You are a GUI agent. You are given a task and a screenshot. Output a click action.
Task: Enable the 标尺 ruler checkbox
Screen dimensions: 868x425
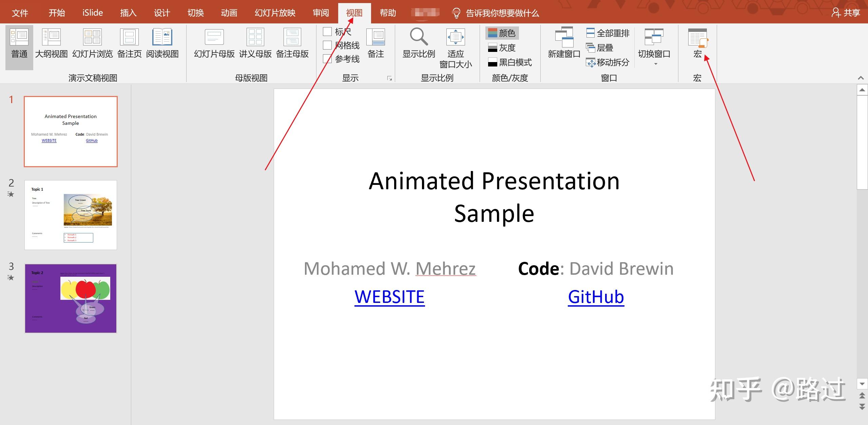click(x=327, y=32)
